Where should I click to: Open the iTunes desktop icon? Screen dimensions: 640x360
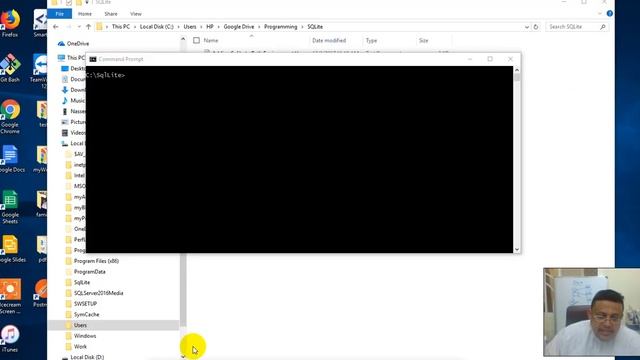tap(10, 339)
